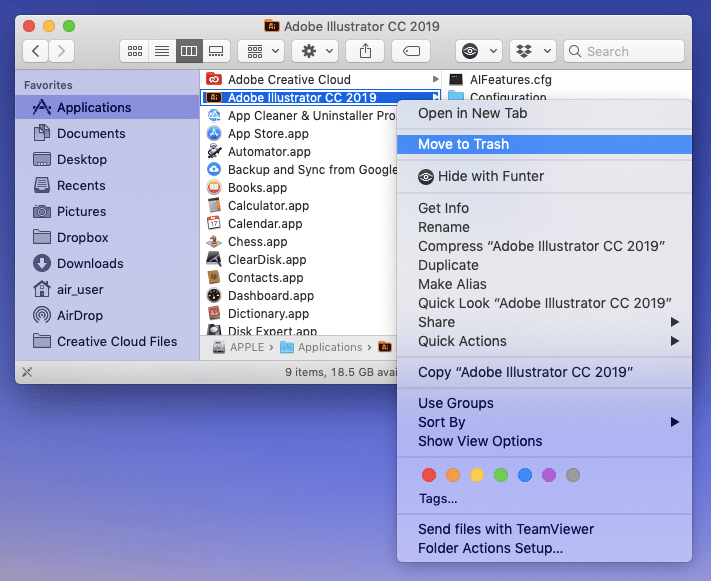711x581 pixels.
Task: Switch to icon view in toolbar
Action: tap(135, 51)
